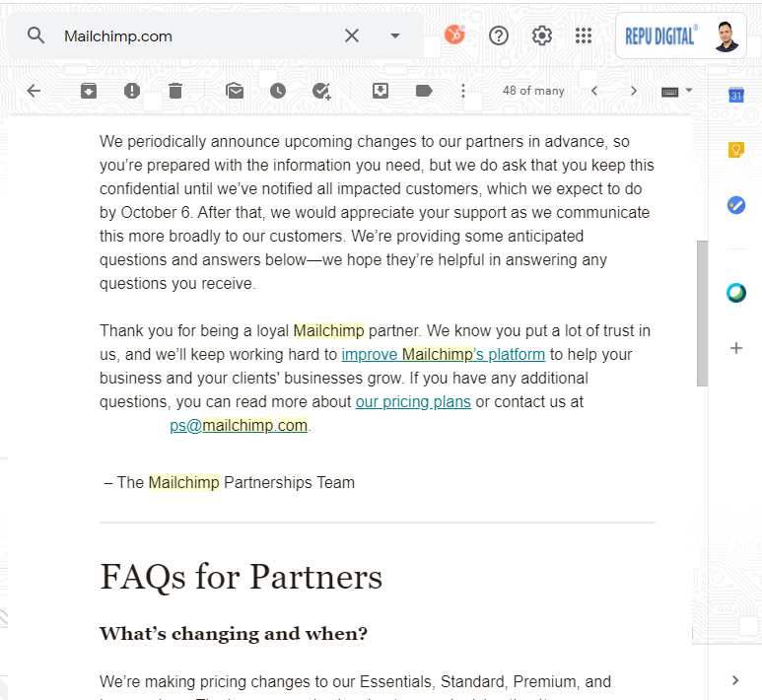Click the 'FAQs for Partners' heading

point(242,577)
